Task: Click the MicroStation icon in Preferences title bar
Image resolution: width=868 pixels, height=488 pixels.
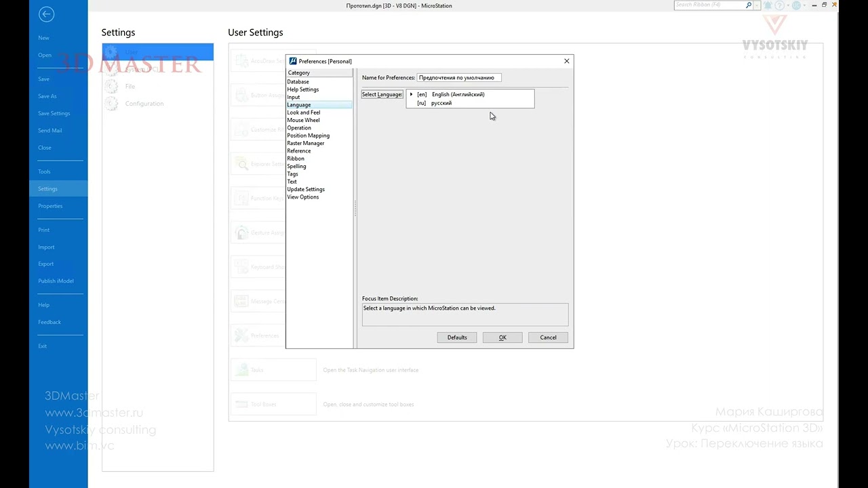Action: 293,61
